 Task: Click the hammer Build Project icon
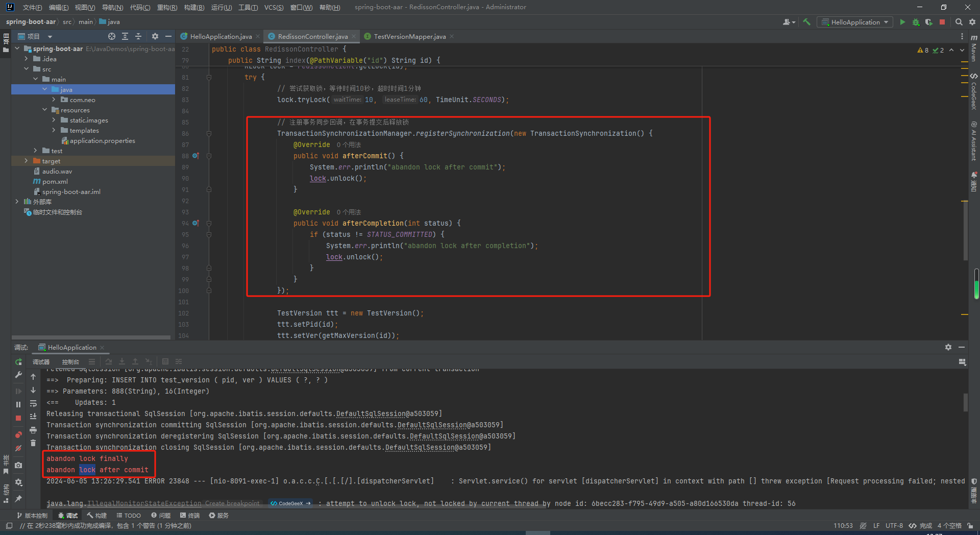click(807, 22)
